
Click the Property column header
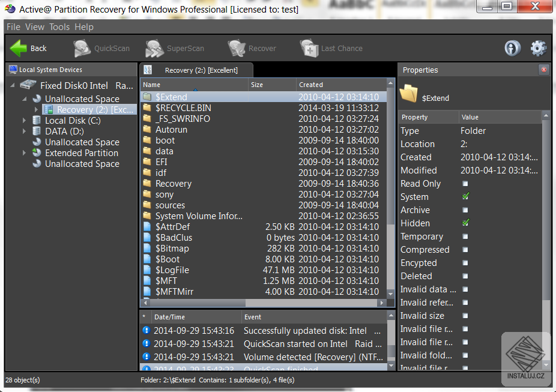[428, 117]
